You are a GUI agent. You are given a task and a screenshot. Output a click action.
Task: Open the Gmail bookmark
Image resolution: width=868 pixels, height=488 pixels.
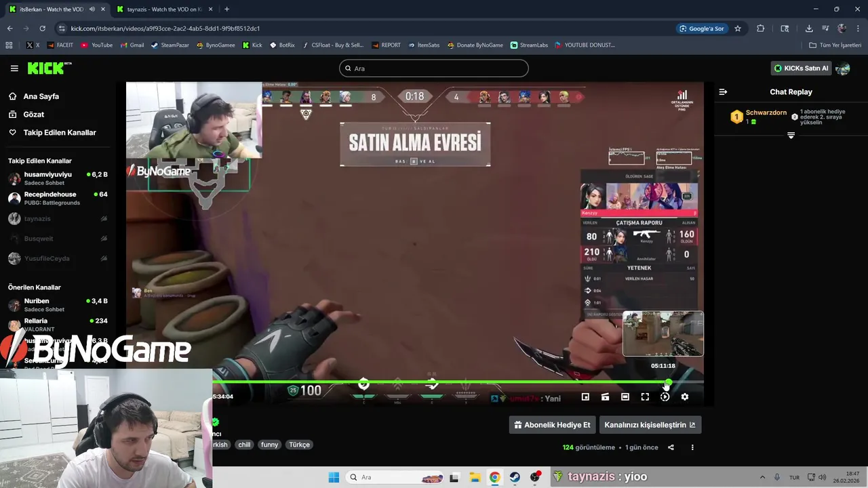pos(132,45)
